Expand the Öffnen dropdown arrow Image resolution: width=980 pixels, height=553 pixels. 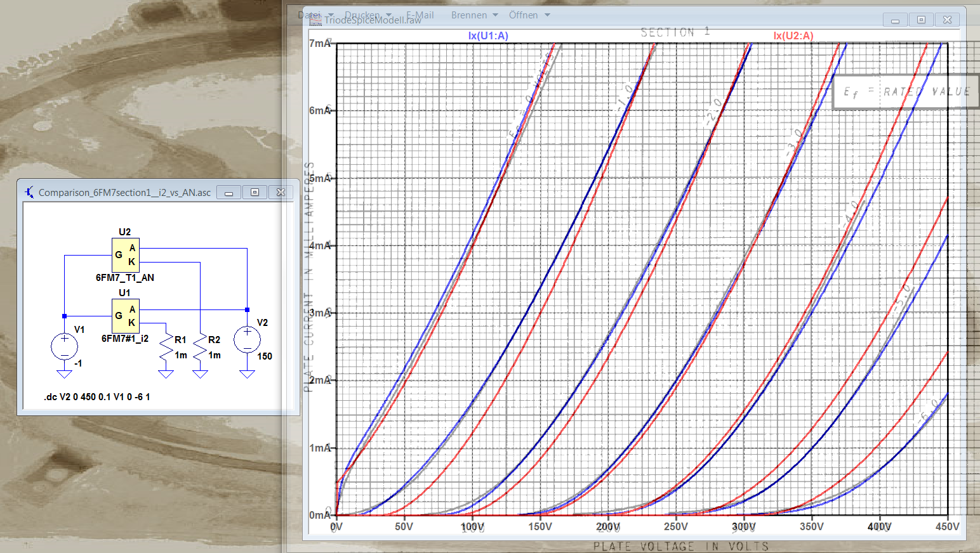[x=547, y=15]
